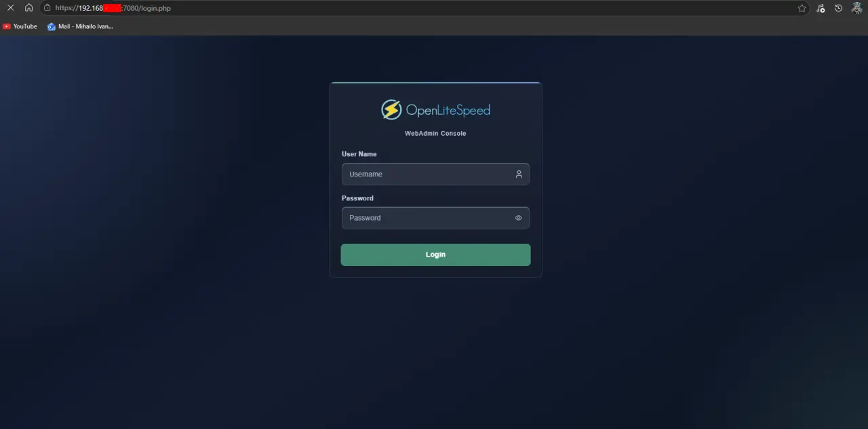Open the browser home page
This screenshot has height=429, width=868.
pos(28,8)
